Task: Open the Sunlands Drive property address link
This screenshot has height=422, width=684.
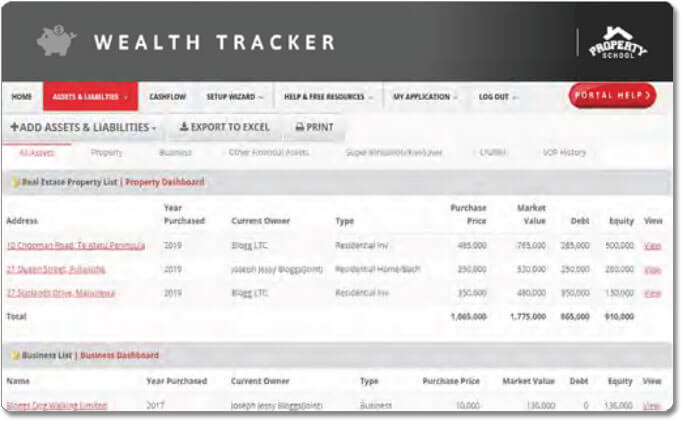Action: point(61,293)
